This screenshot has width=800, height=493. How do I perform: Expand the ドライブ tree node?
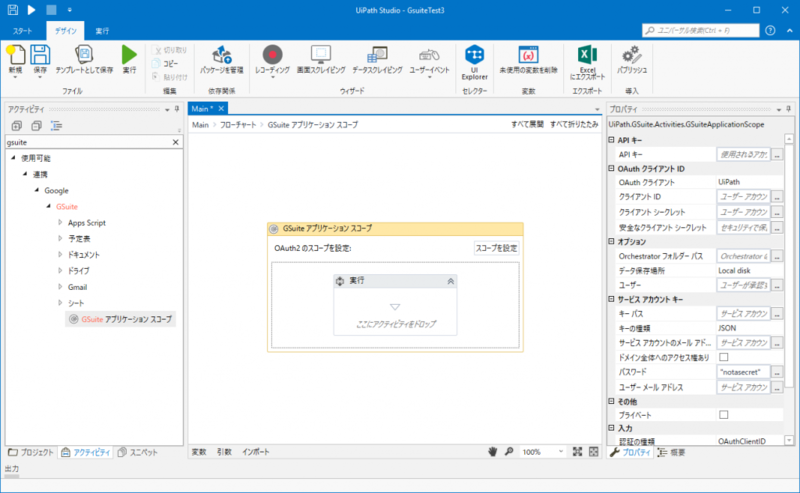point(60,270)
